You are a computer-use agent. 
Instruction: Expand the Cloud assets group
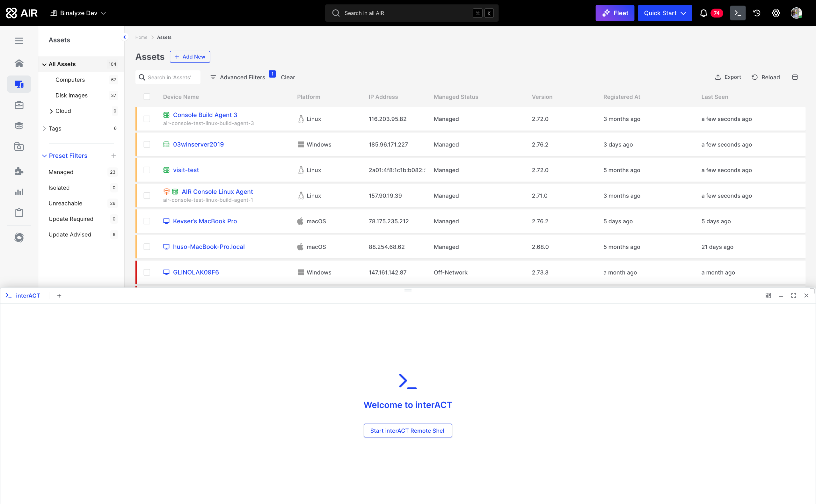(51, 111)
